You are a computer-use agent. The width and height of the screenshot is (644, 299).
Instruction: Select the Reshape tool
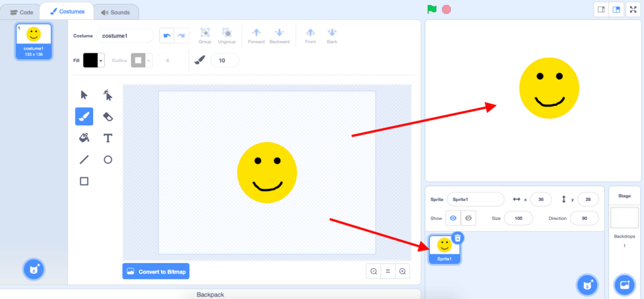[108, 95]
